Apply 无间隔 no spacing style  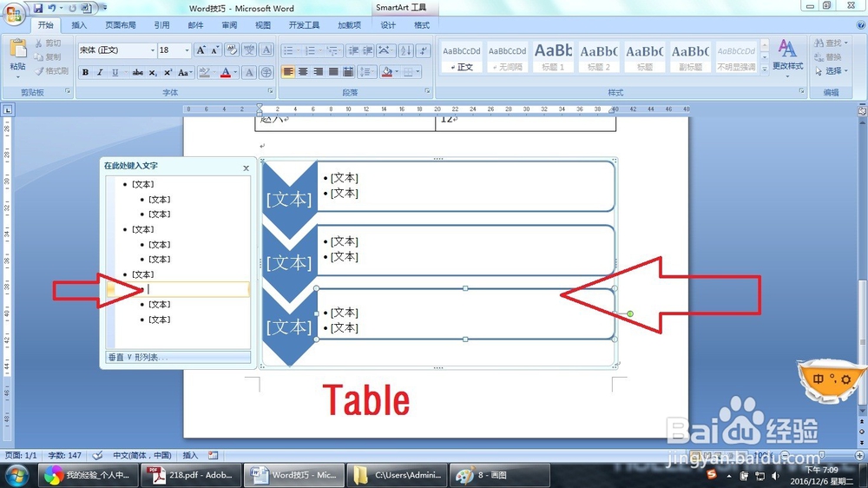(507, 57)
